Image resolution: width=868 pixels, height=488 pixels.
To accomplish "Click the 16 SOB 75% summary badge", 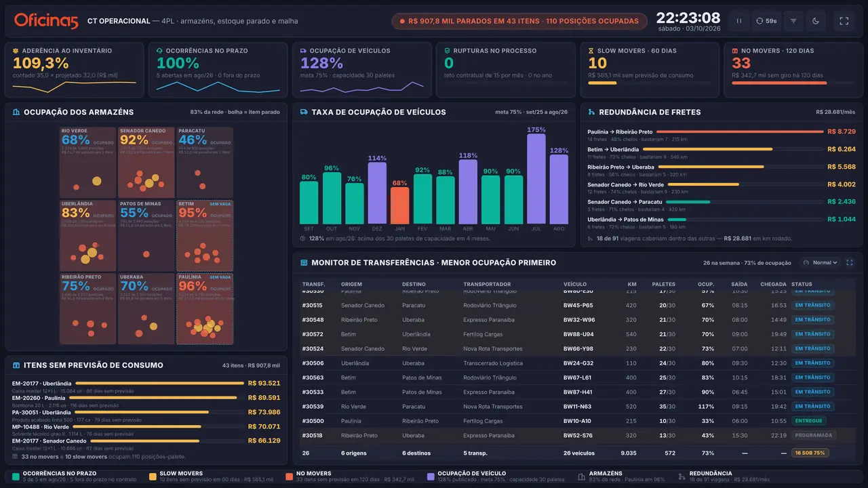I will tap(810, 453).
